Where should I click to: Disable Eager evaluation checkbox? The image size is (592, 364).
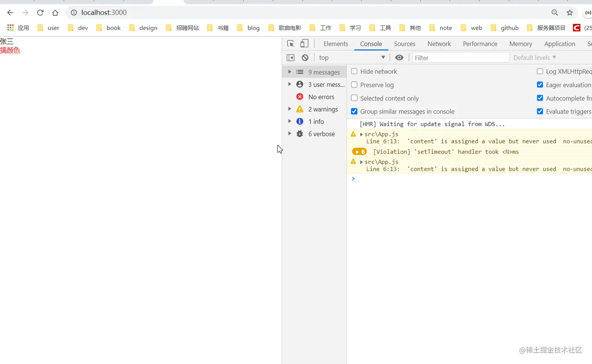540,85
